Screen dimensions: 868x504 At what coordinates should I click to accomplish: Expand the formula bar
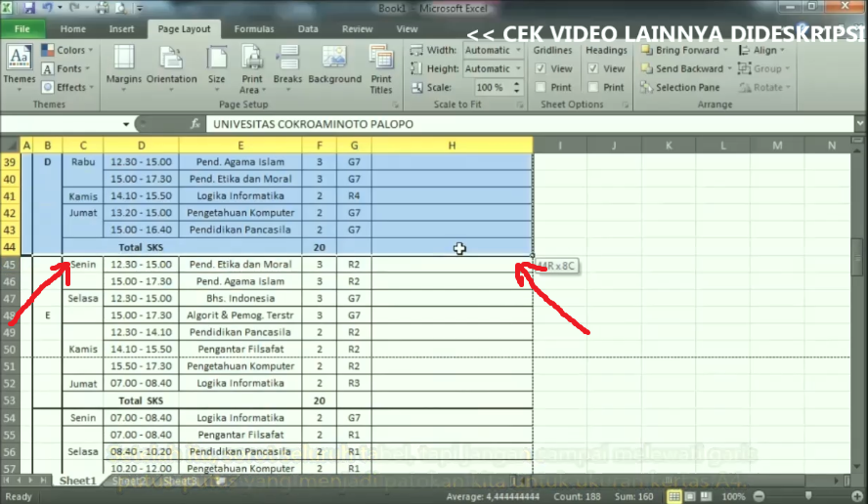click(860, 123)
